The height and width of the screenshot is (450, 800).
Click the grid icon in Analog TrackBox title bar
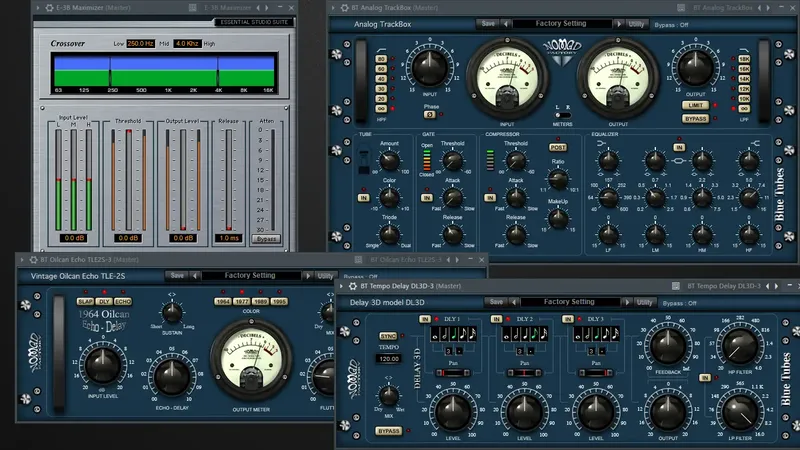click(x=681, y=8)
